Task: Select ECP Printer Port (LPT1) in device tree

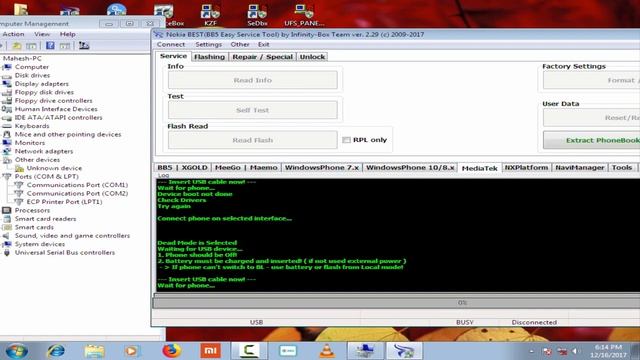Action: click(x=64, y=202)
